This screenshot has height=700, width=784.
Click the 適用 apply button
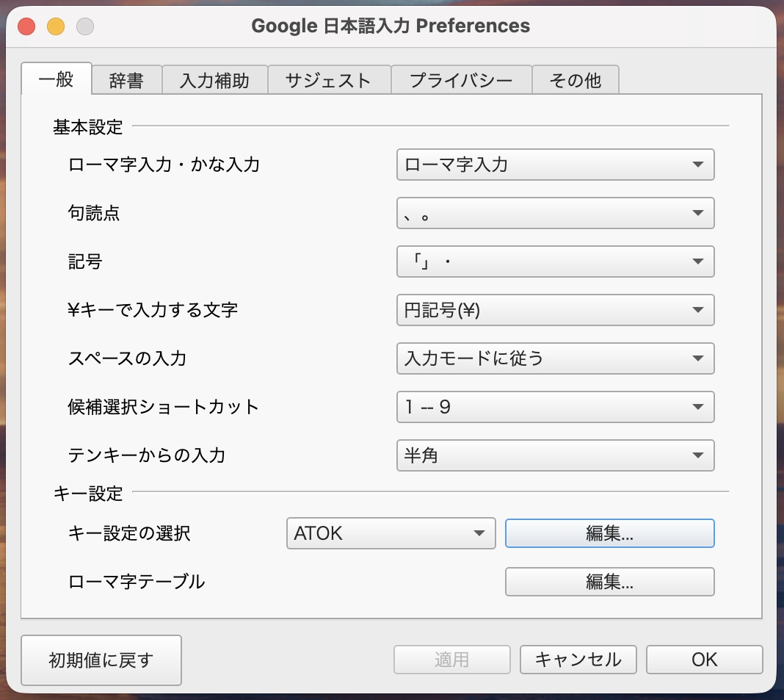tap(452, 660)
